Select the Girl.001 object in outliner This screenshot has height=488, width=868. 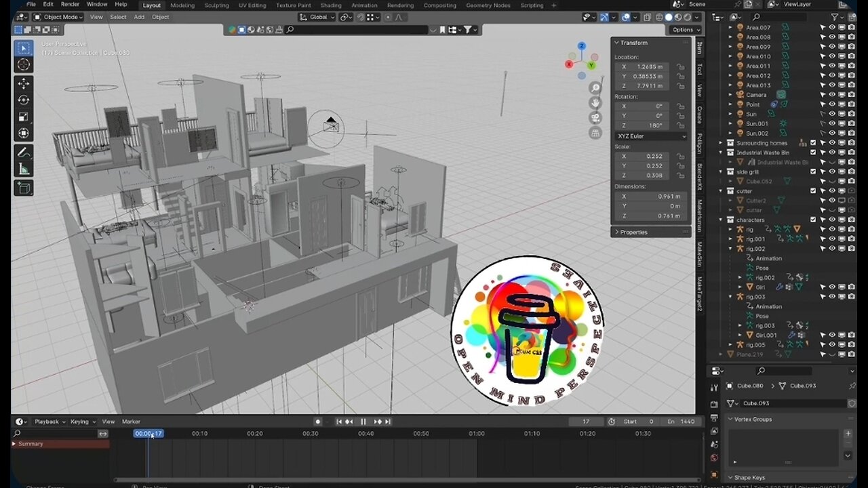(766, 335)
